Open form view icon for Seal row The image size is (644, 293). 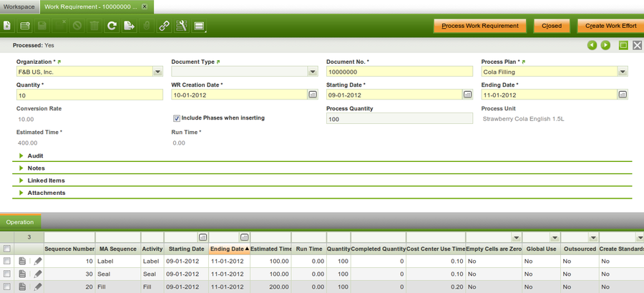[23, 274]
